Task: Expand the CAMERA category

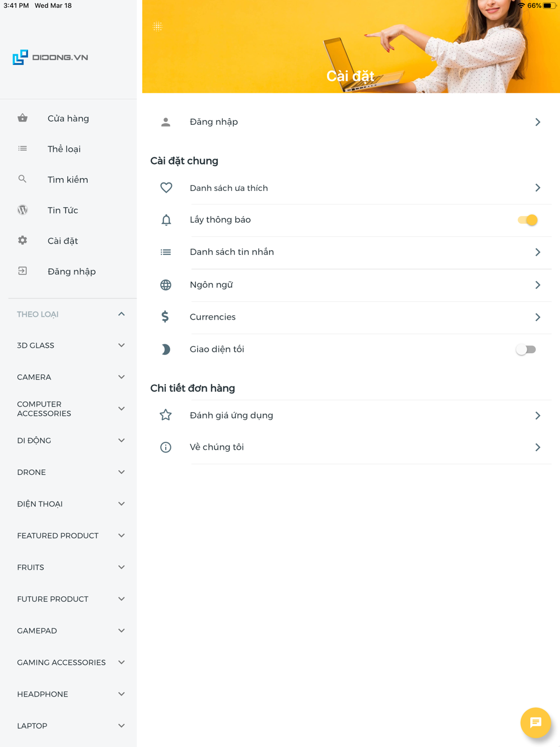Action: [122, 377]
